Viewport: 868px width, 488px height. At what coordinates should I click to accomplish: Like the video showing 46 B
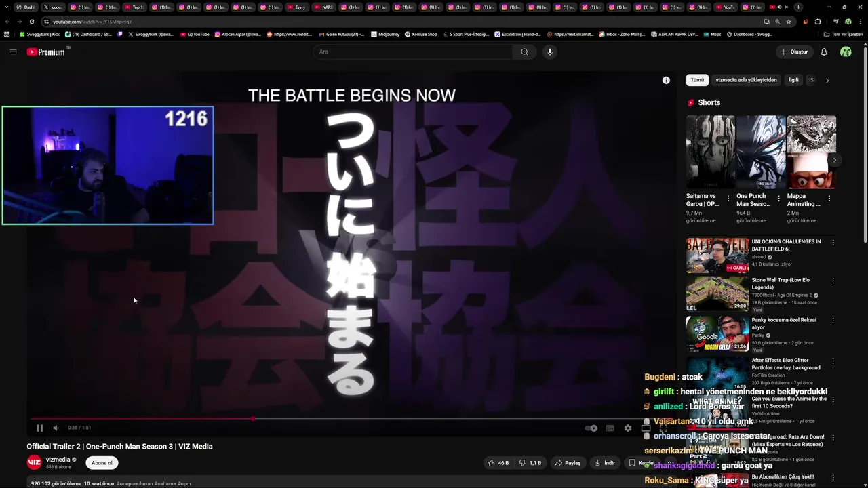click(x=498, y=463)
